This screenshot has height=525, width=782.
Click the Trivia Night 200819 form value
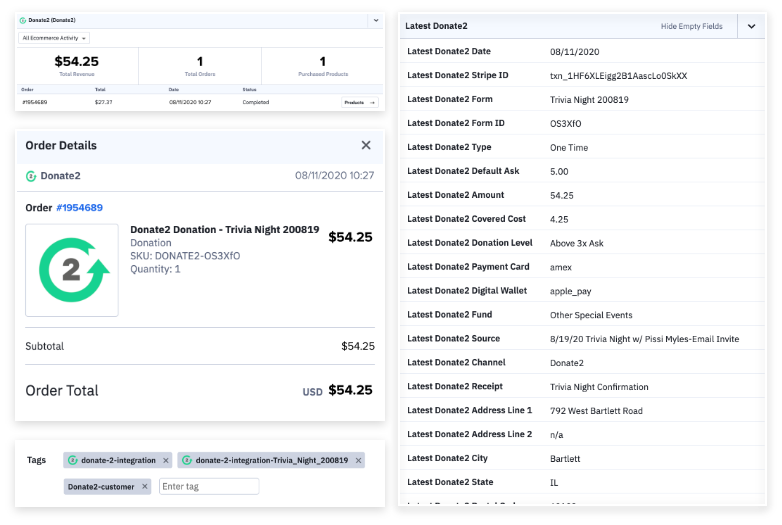tap(589, 100)
